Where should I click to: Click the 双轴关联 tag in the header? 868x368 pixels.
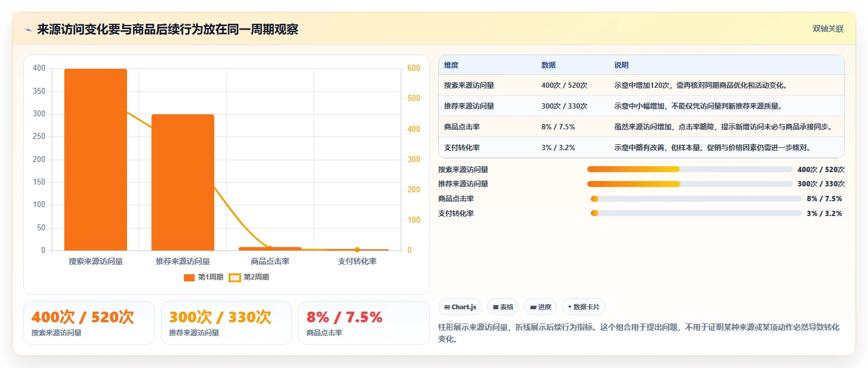(828, 29)
